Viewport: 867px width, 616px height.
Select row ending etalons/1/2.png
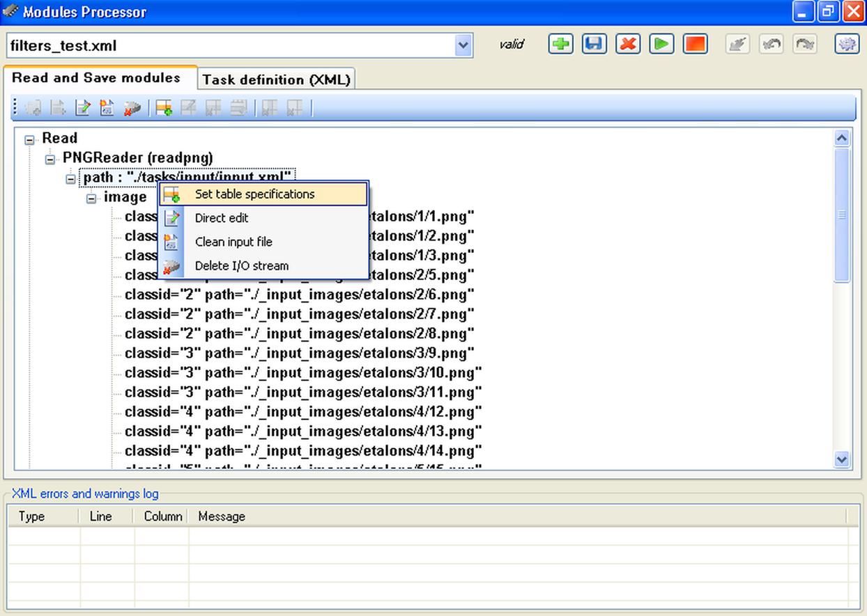300,236
